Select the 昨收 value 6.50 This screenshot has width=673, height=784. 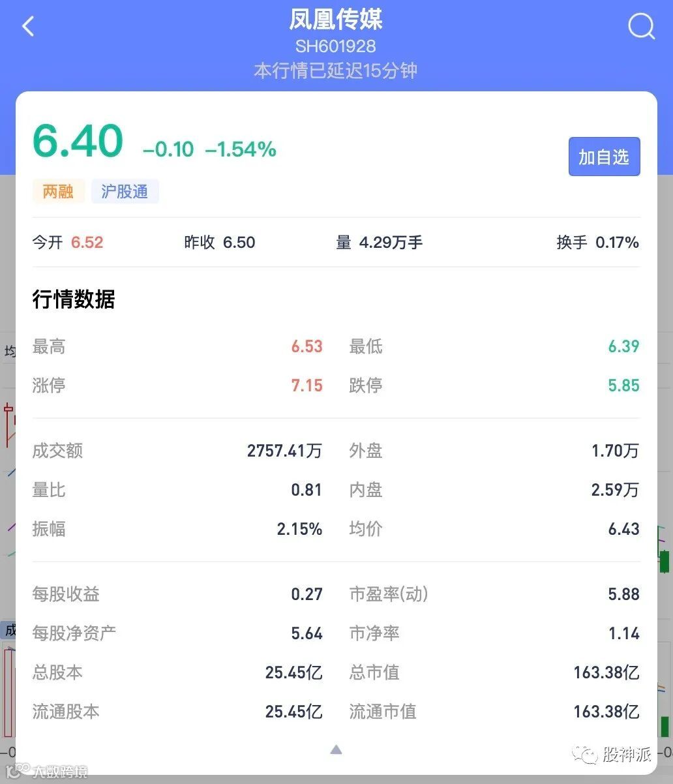click(x=239, y=243)
